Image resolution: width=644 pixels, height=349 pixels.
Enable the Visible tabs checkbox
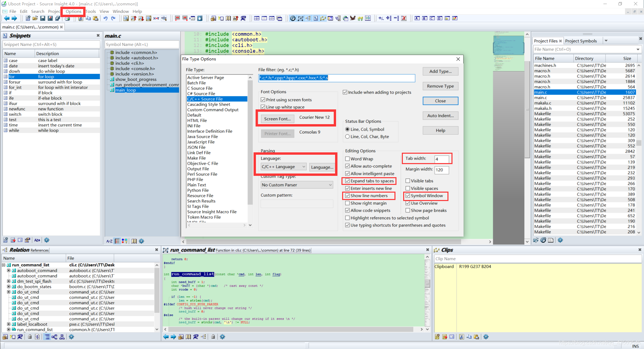coord(408,181)
